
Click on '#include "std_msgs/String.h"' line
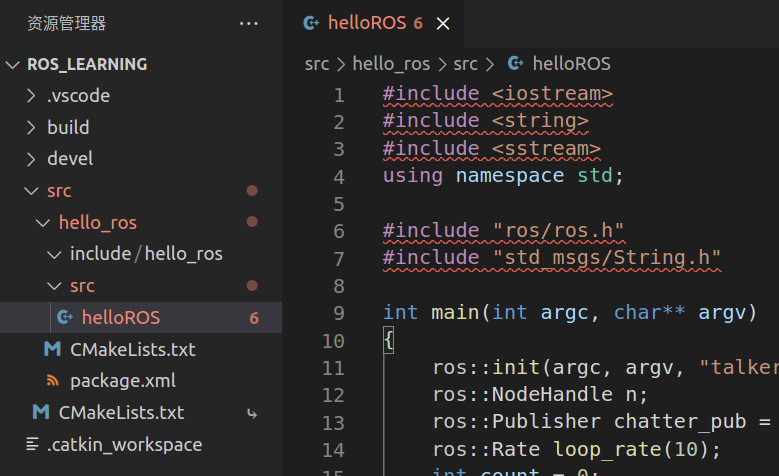coord(552,258)
